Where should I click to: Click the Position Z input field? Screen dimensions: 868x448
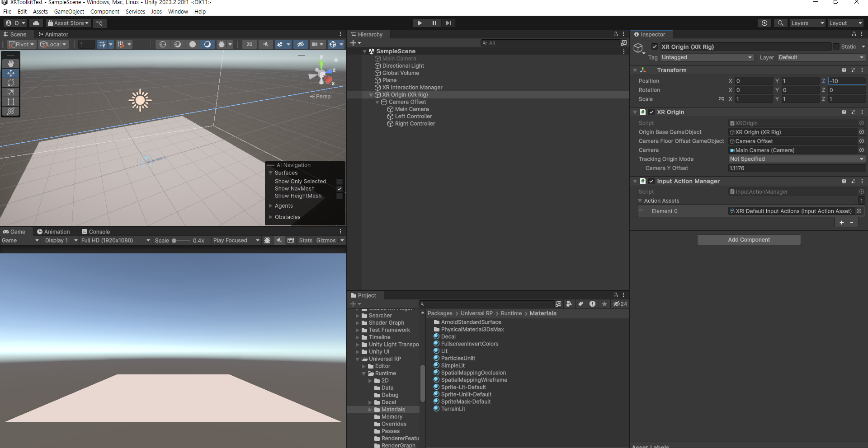point(847,81)
